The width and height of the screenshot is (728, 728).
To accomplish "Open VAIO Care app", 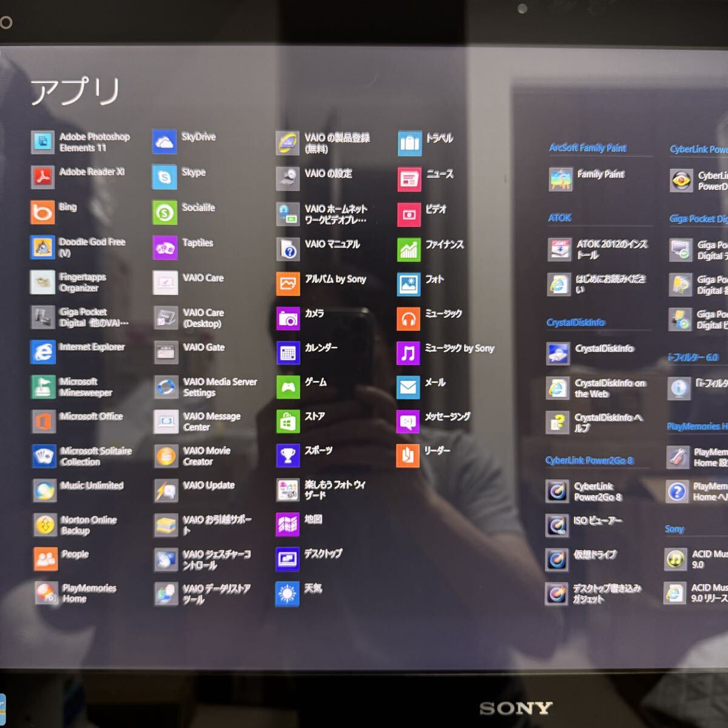I will click(188, 283).
